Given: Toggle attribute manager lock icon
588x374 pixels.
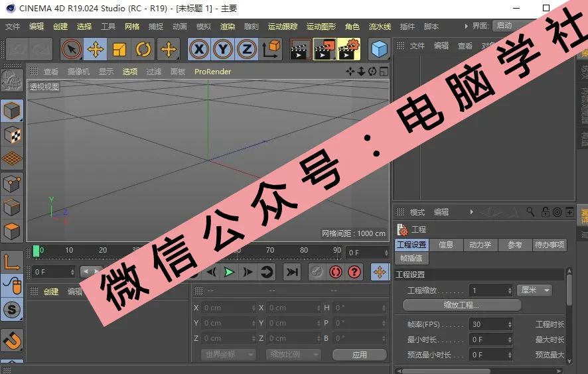Looking at the screenshot, I should coord(546,212).
